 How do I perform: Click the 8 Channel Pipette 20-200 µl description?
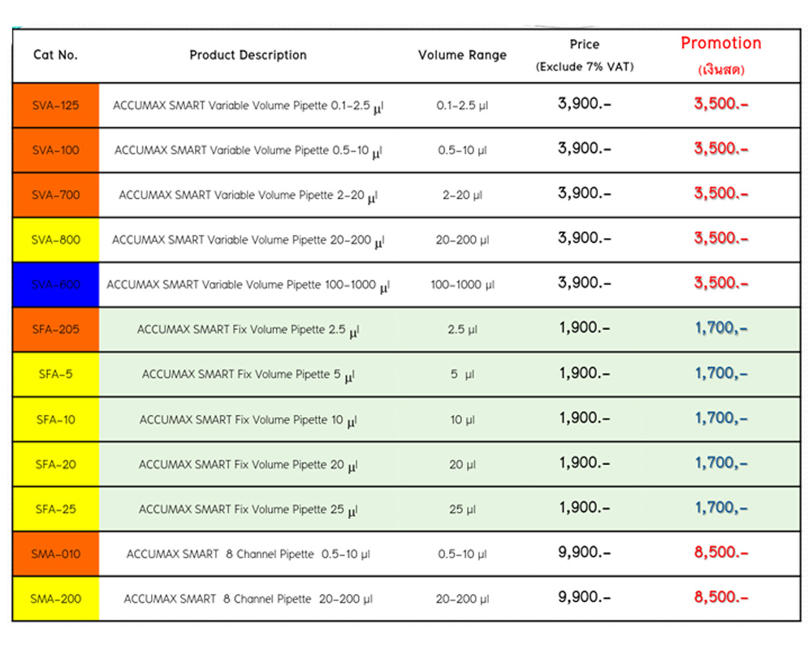coord(248,599)
